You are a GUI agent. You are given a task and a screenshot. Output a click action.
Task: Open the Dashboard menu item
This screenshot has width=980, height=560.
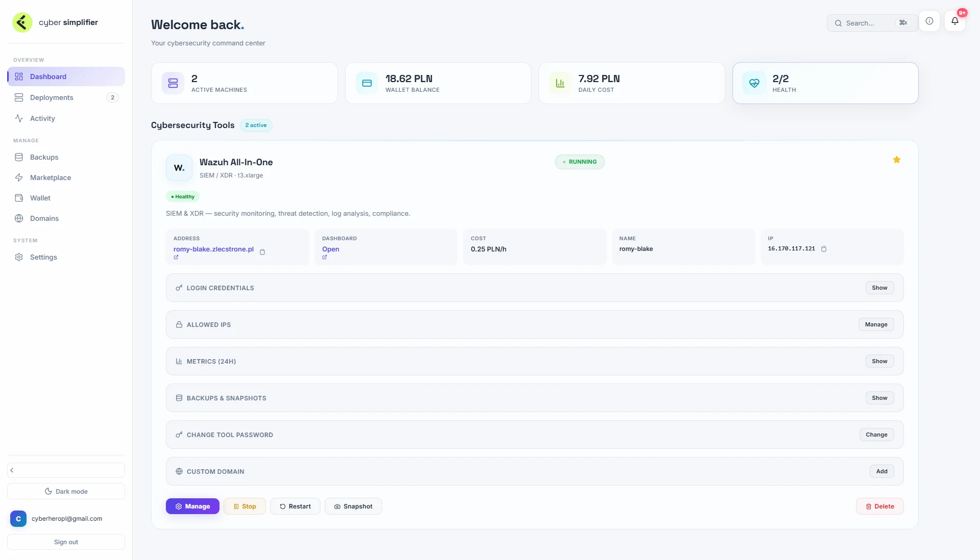coord(66,77)
